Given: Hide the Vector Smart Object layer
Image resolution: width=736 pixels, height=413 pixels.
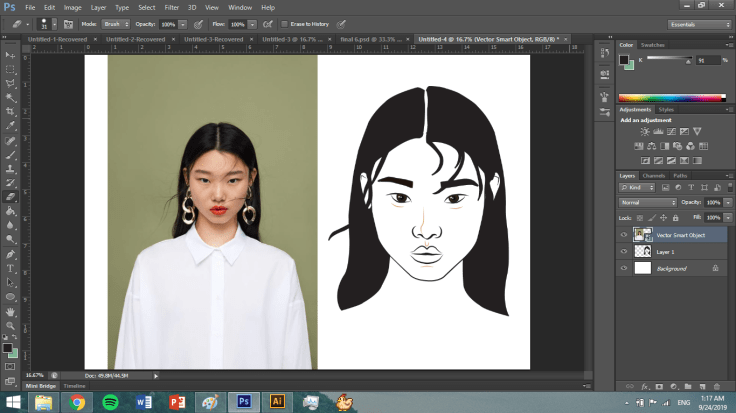Looking at the screenshot, I should (624, 235).
